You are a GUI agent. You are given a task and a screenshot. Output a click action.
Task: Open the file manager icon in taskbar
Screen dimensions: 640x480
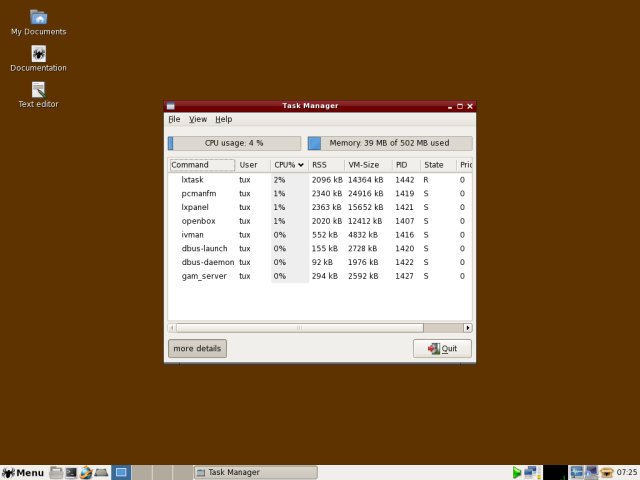[56, 473]
